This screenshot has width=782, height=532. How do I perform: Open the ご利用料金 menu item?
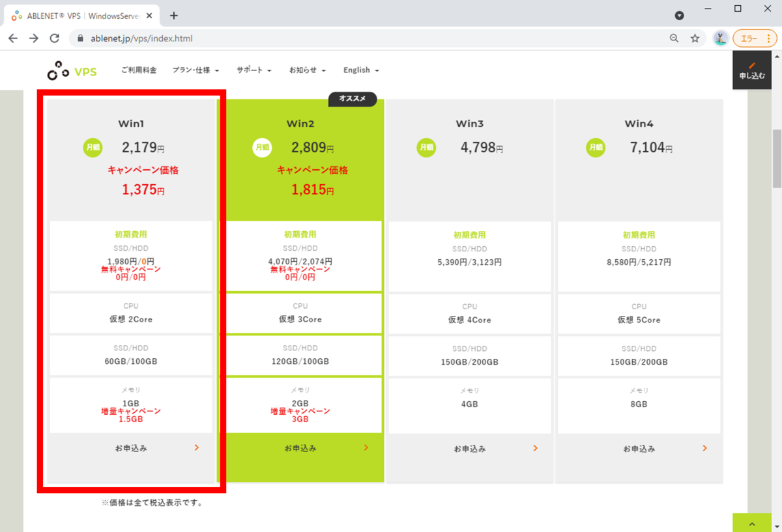point(139,70)
